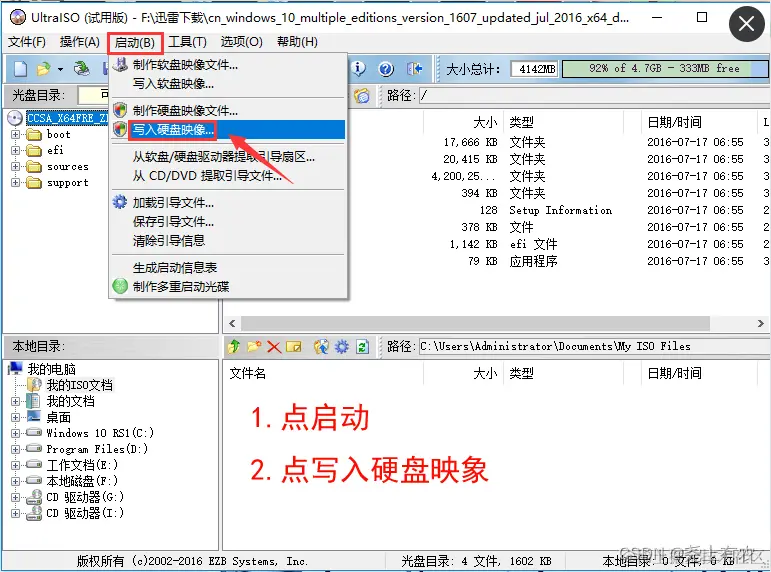Expand the efi folder node
The width and height of the screenshot is (771, 572).
pyautogui.click(x=15, y=151)
